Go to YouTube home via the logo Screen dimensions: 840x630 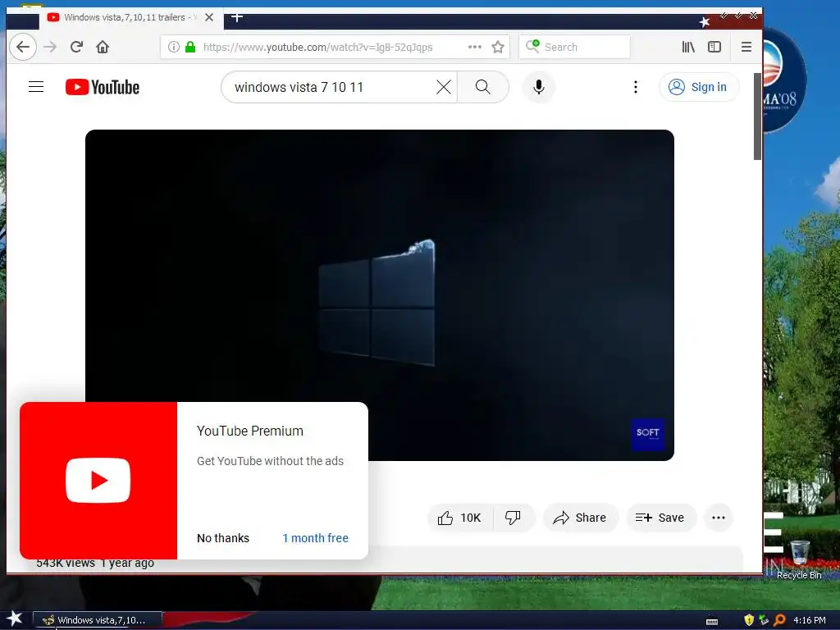[103, 87]
